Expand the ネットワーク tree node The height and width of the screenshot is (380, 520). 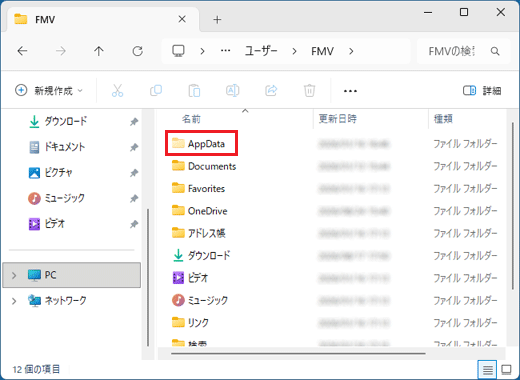14,301
